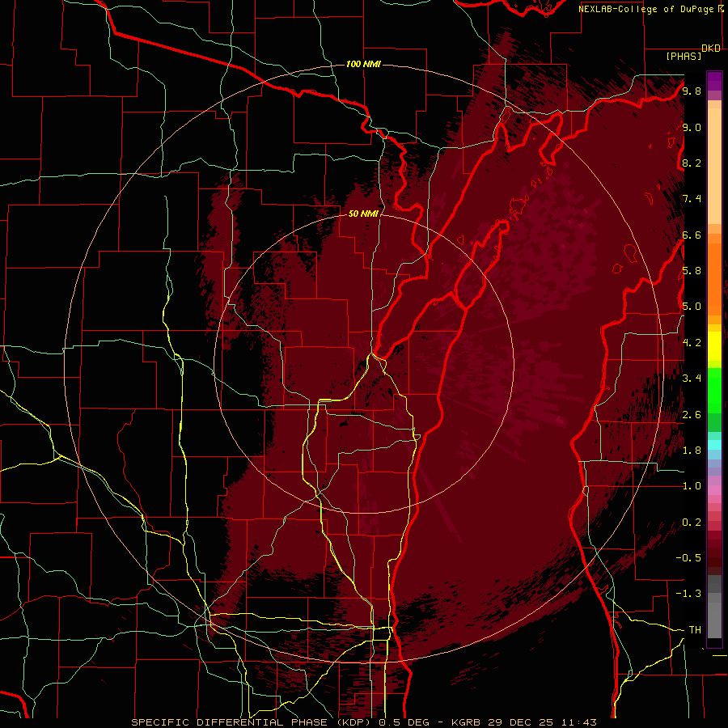Click the 2.6 value on color scale
Image resolution: width=728 pixels, height=728 pixels.
coord(692,415)
